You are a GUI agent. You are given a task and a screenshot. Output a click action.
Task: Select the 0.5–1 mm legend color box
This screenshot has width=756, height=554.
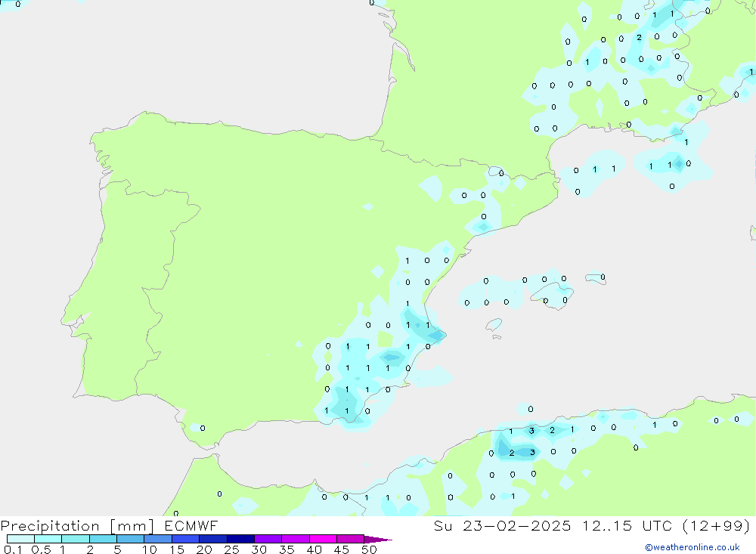(48, 539)
